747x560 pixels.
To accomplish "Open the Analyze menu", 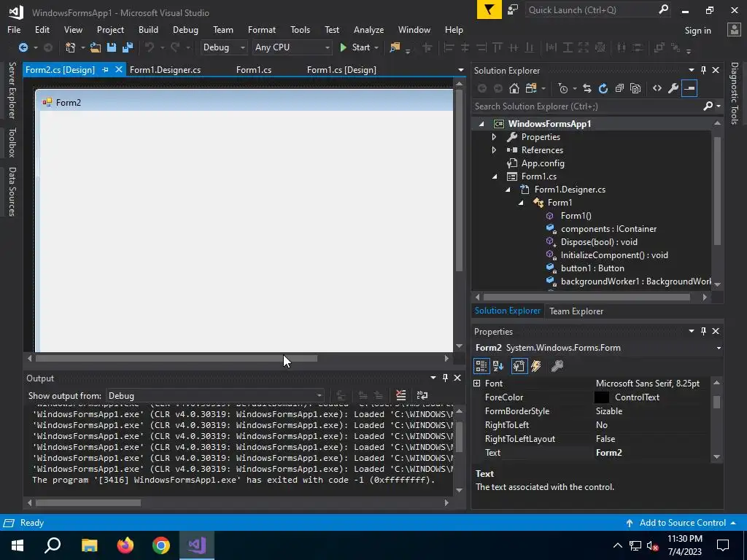I will 368,29.
